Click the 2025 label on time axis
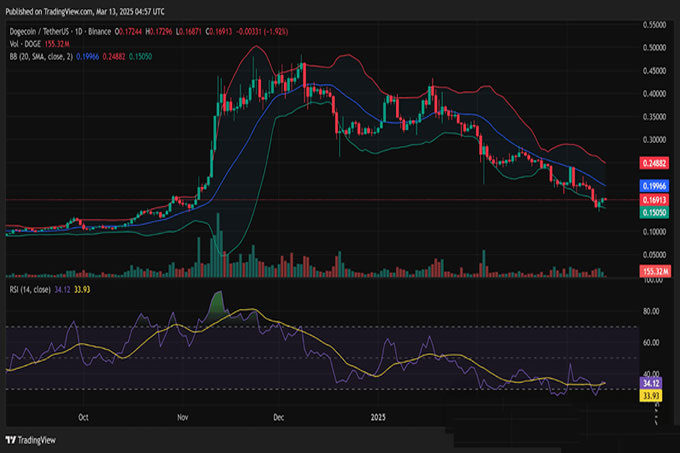The height and width of the screenshot is (453, 680). (x=378, y=417)
